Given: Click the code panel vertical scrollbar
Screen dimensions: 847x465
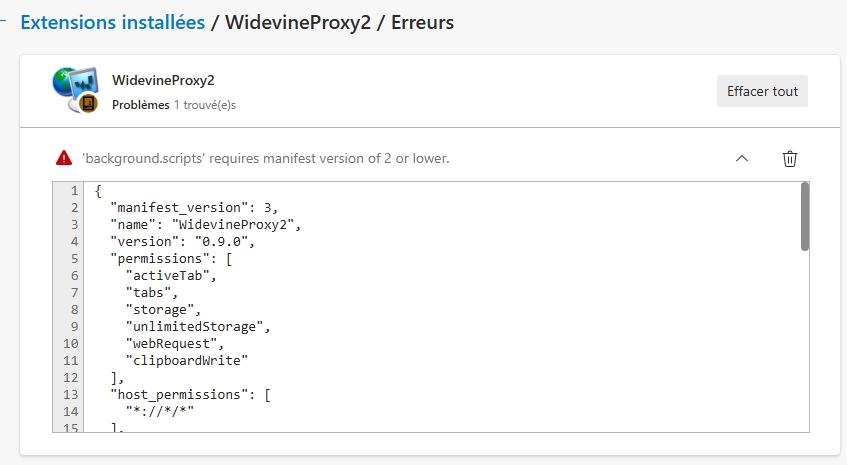Looking at the screenshot, I should (804, 217).
